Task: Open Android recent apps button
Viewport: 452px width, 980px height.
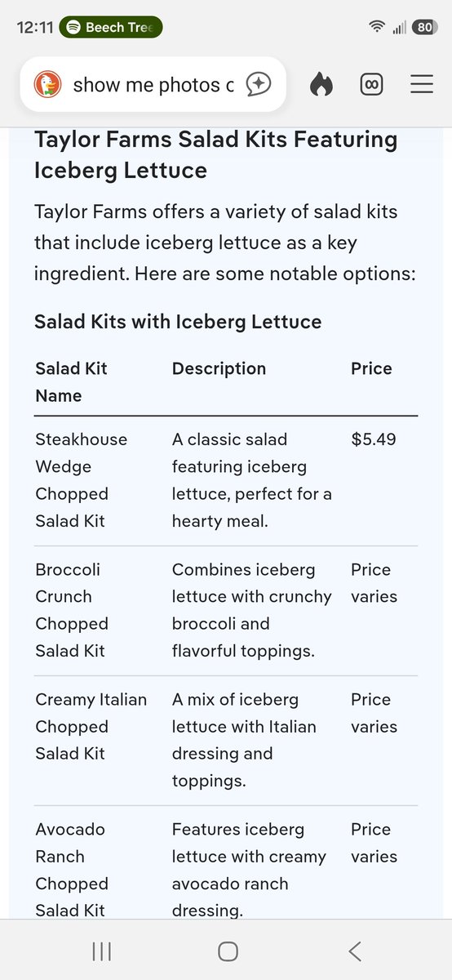Action: pos(102,951)
